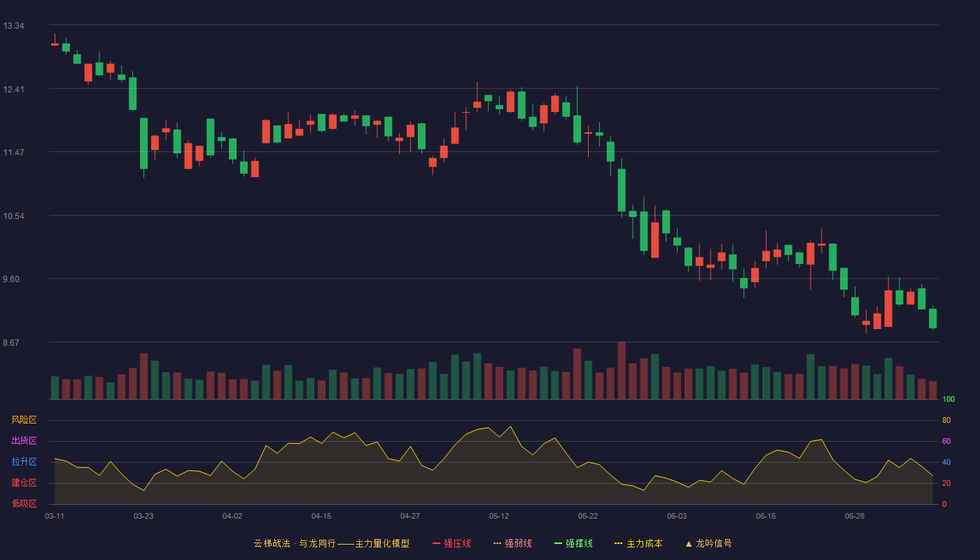This screenshot has width=980, height=560.
Task: Click the green 100 indicator axis value
Action: [948, 400]
